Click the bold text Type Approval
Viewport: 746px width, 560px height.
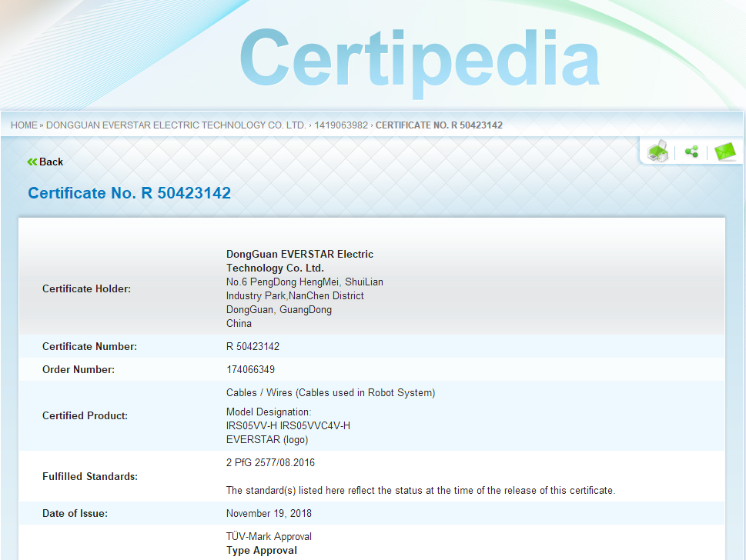pos(262,551)
